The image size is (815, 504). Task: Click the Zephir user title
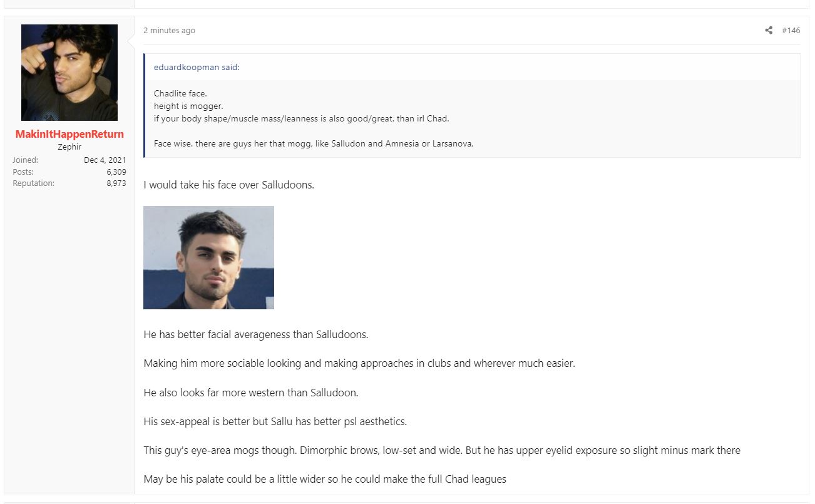point(69,147)
